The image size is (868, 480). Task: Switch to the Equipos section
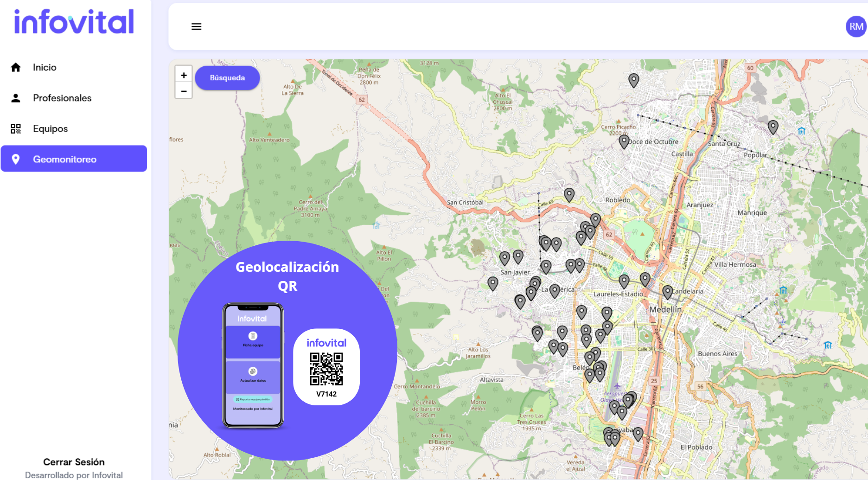(50, 128)
